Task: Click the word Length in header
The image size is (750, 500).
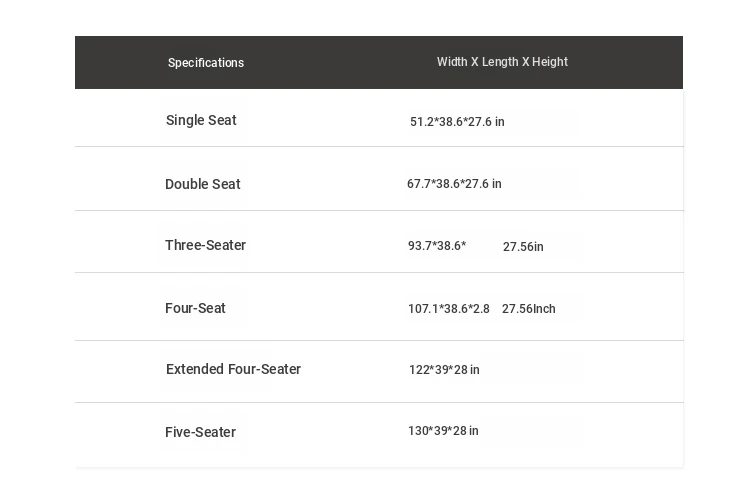Action: tap(500, 62)
